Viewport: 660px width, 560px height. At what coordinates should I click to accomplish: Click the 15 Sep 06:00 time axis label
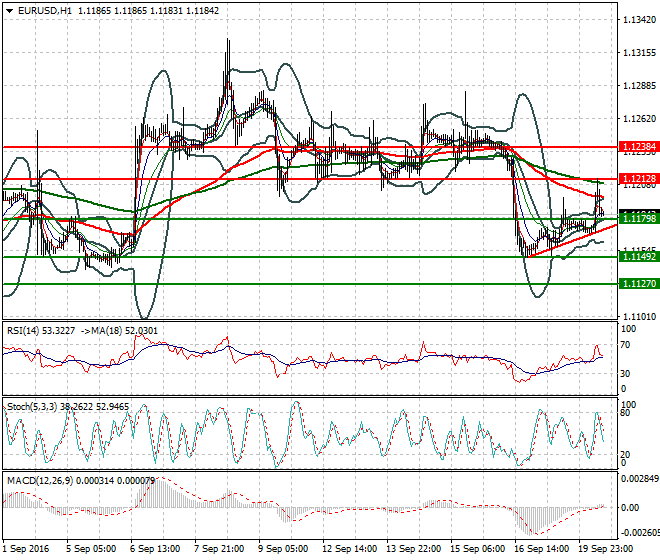(x=477, y=549)
